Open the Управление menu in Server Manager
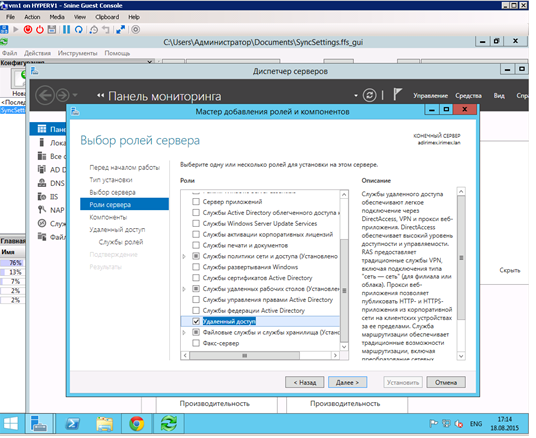 [430, 96]
